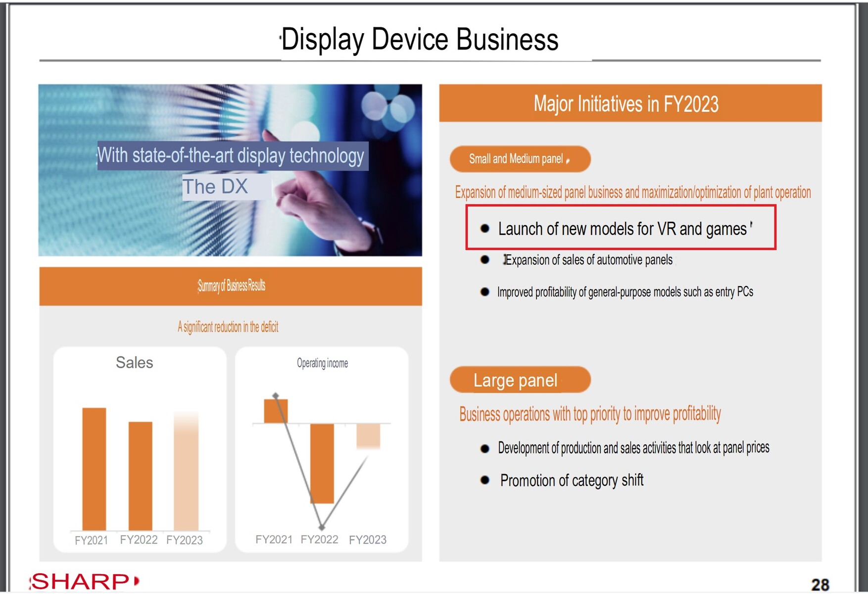868x594 pixels.
Task: Select the 'Large panel' pill label
Action: pyautogui.click(x=520, y=380)
